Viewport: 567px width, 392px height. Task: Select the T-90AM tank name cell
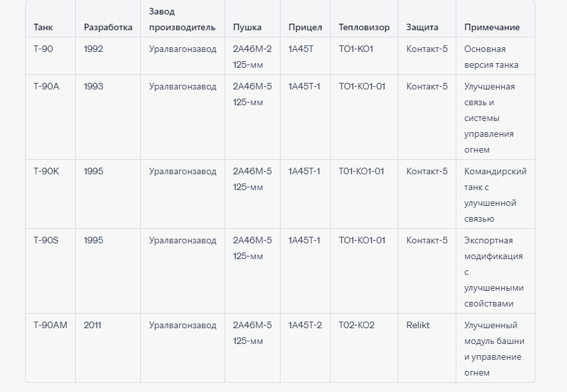point(50,325)
